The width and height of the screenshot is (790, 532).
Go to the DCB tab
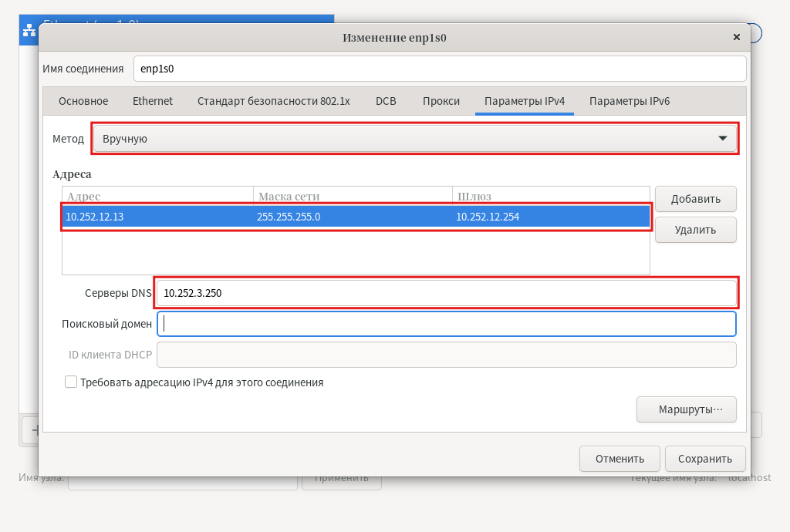tap(386, 101)
